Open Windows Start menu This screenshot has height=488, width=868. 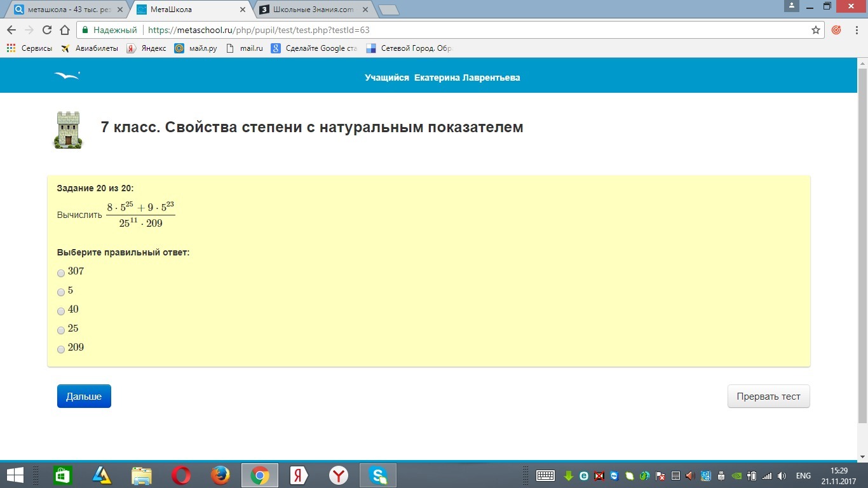point(15,475)
